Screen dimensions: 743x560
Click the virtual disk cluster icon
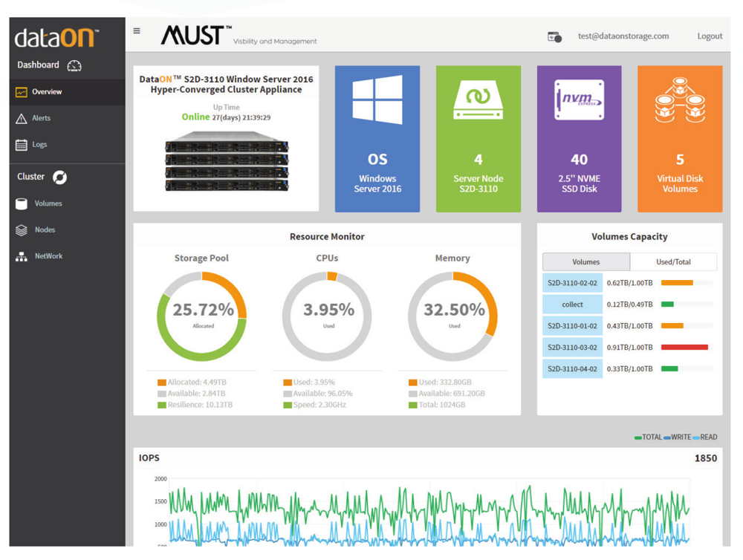680,100
